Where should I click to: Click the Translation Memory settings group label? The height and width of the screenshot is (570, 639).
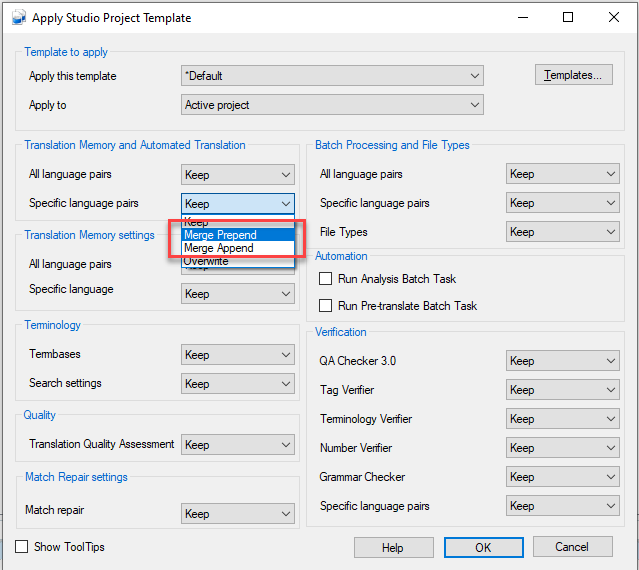[x=89, y=235]
